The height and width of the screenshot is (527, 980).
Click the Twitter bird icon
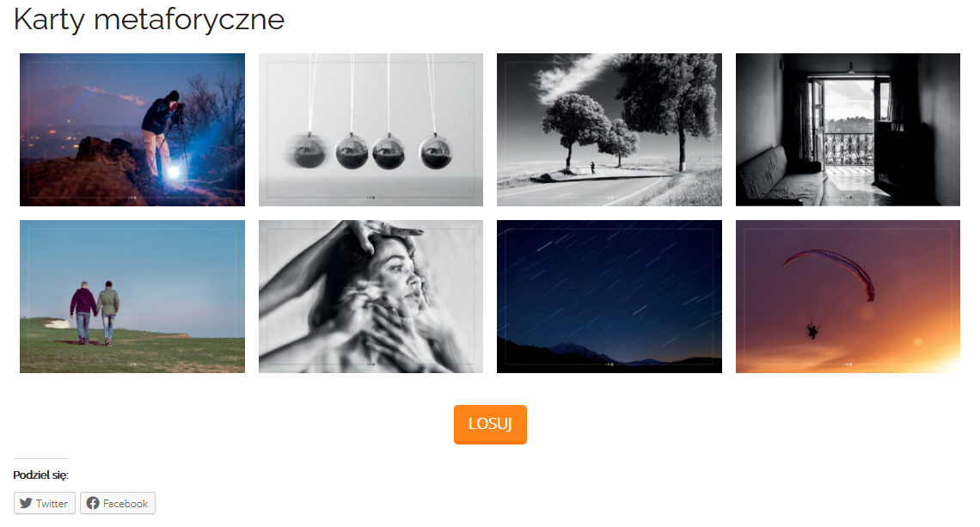(x=26, y=503)
